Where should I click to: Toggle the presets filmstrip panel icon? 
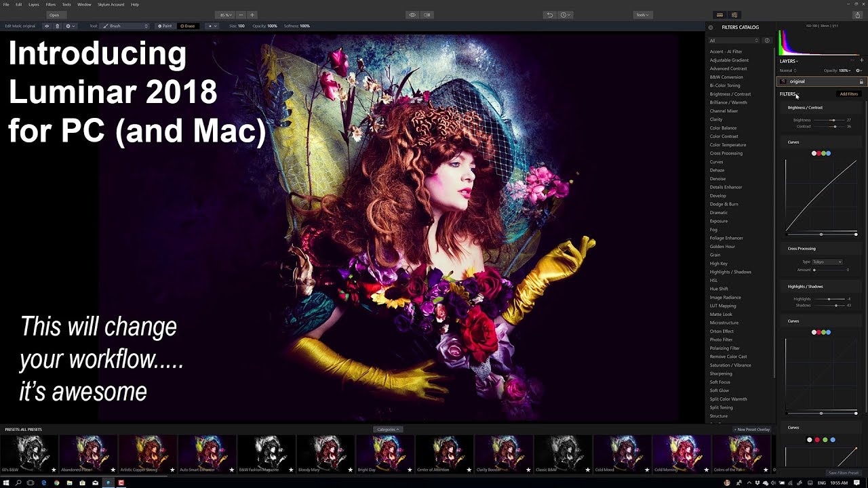pyautogui.click(x=719, y=15)
